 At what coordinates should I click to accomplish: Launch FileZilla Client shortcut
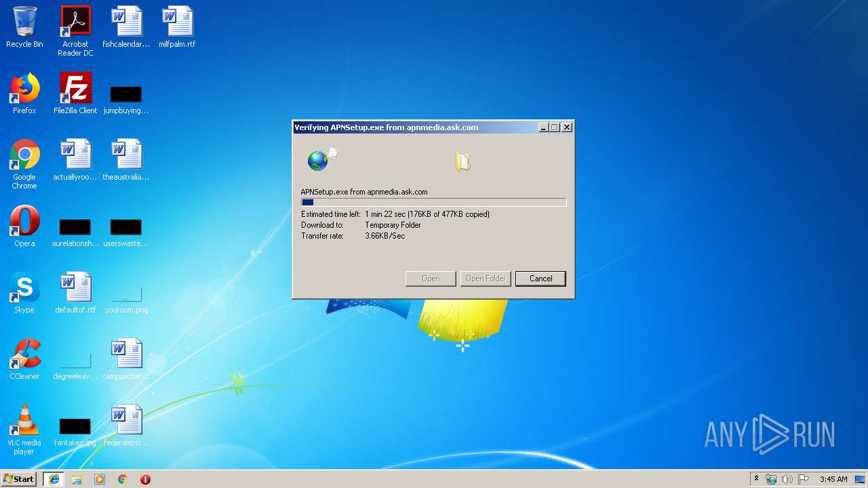[x=75, y=94]
